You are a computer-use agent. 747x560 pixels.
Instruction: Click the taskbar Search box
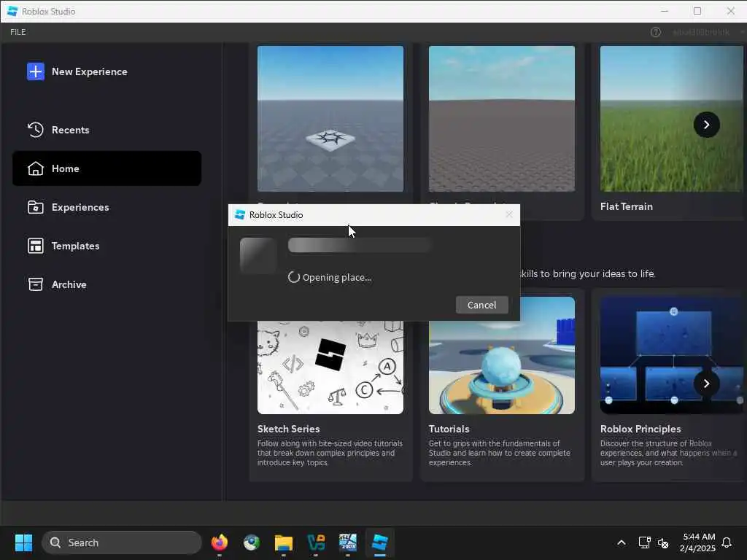point(122,542)
